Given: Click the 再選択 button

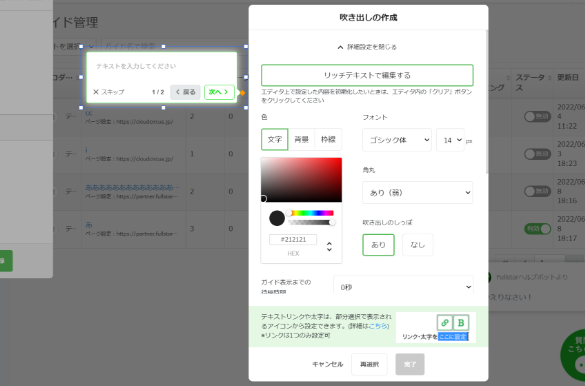Looking at the screenshot, I should pyautogui.click(x=369, y=364).
